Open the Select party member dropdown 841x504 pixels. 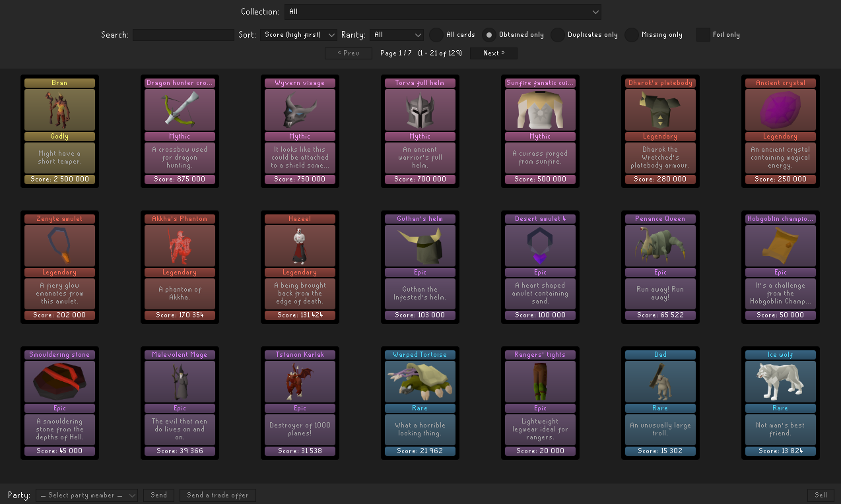[x=86, y=495]
